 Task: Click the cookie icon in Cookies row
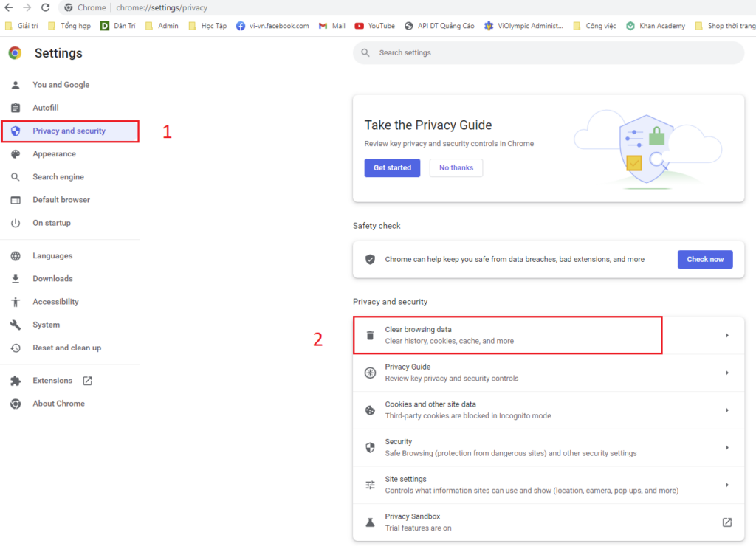(x=370, y=410)
